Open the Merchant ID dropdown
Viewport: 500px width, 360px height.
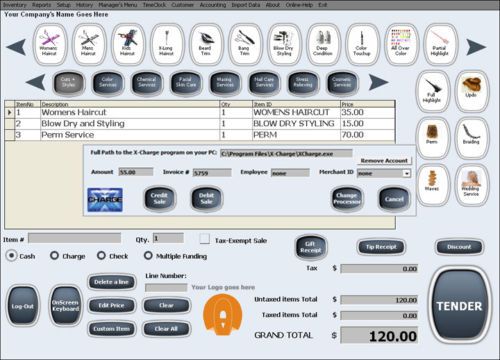tap(406, 173)
